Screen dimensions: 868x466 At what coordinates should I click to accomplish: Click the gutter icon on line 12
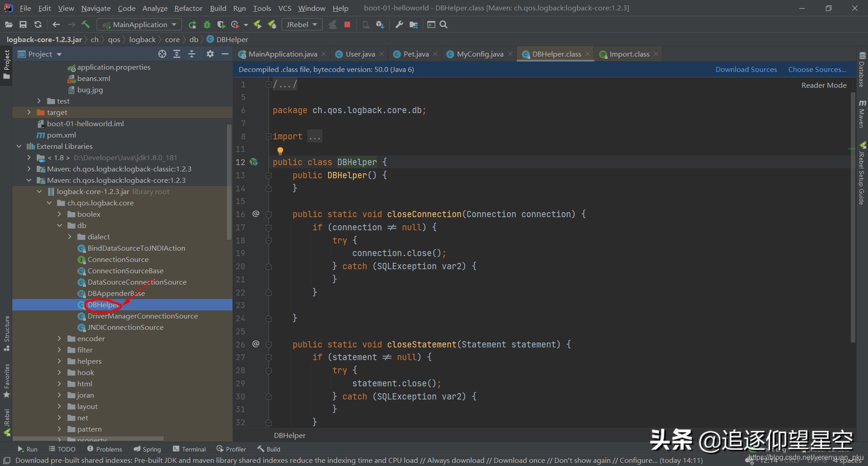[254, 162]
